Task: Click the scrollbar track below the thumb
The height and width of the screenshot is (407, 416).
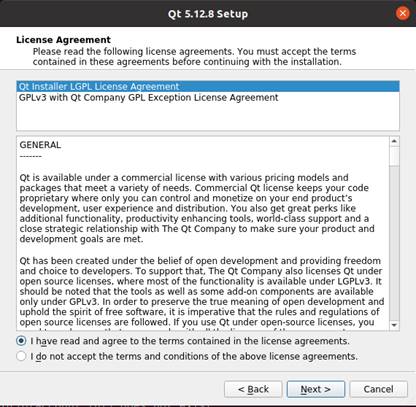Action: 394,243
